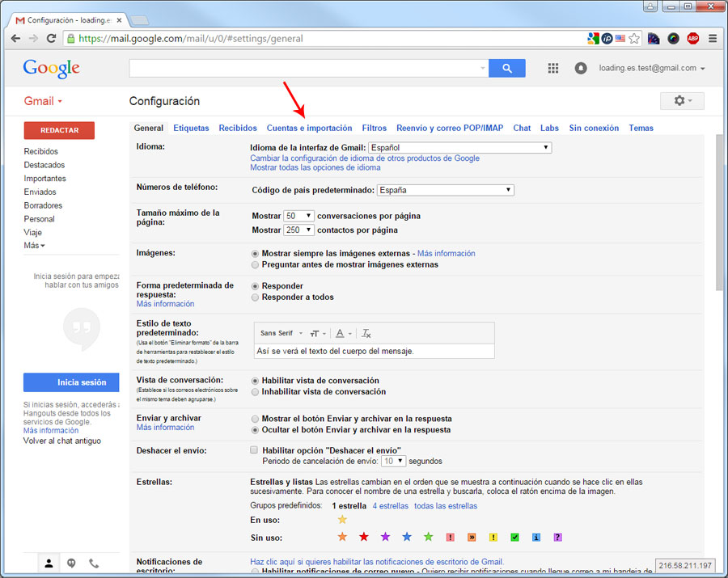Viewport: 728px width, 578px height.
Task: Click the browser address bar URL
Action: point(190,39)
